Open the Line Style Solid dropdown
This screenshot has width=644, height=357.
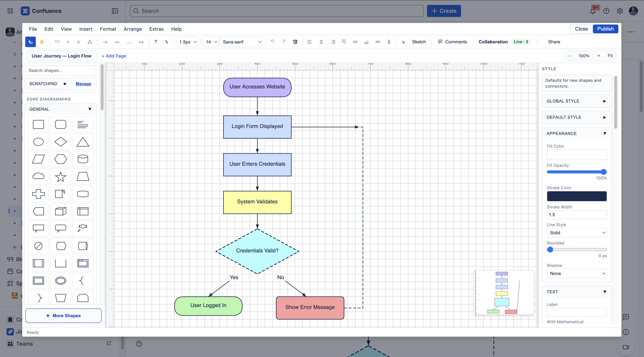point(577,233)
